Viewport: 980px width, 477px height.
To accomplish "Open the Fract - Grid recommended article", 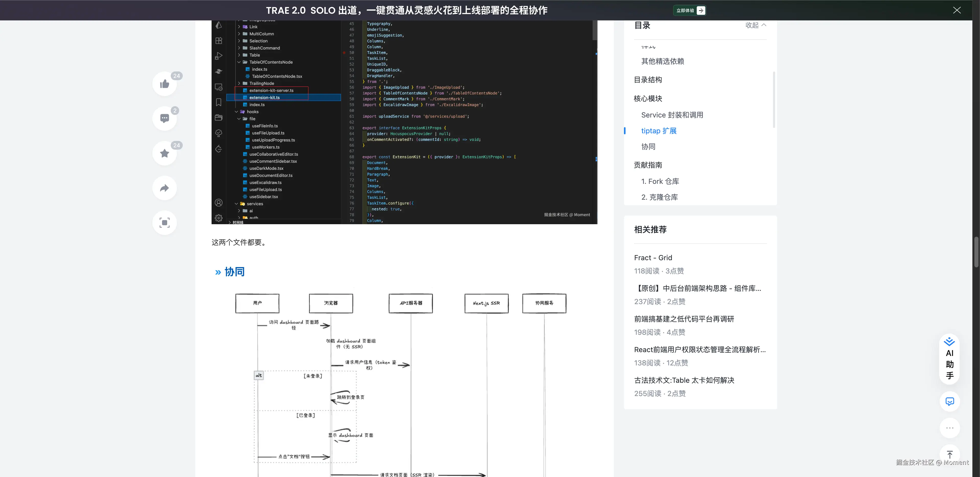I will tap(653, 258).
